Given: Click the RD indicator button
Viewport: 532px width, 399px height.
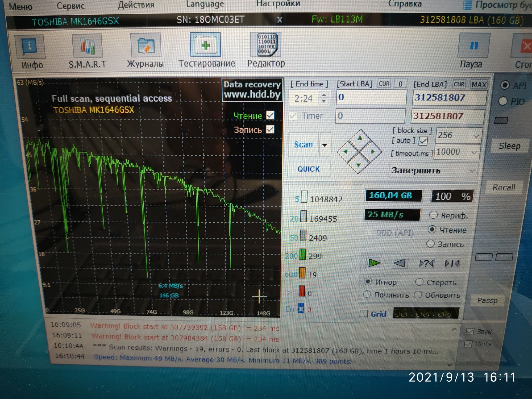Looking at the screenshot, I should [504, 257].
